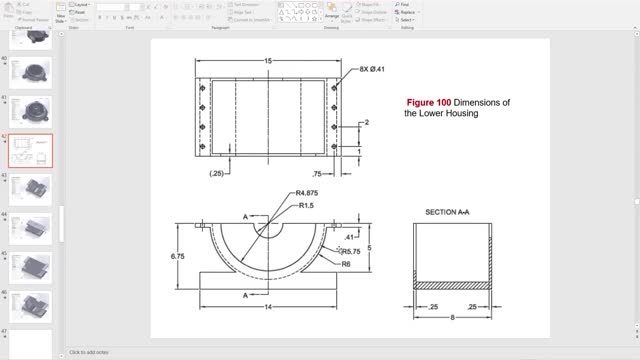Select the Right Arrow shape
The width and height of the screenshot is (640, 360).
[x=301, y=12]
